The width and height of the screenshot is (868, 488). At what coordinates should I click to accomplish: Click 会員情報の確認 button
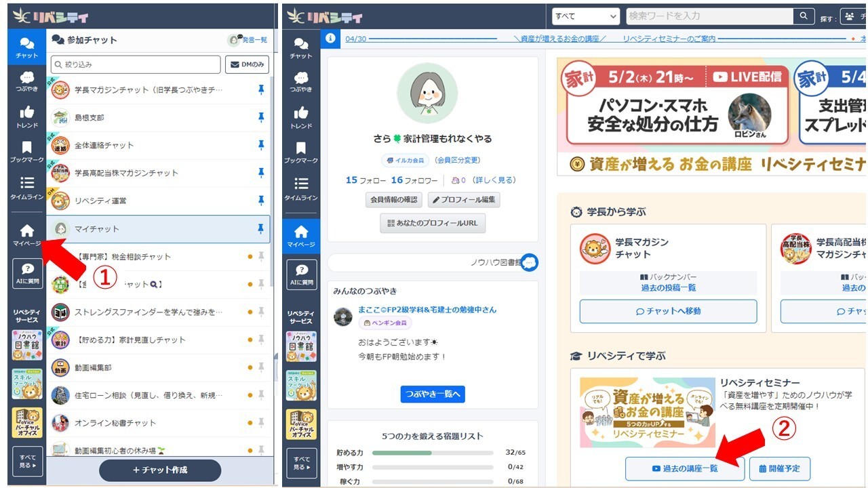click(394, 200)
